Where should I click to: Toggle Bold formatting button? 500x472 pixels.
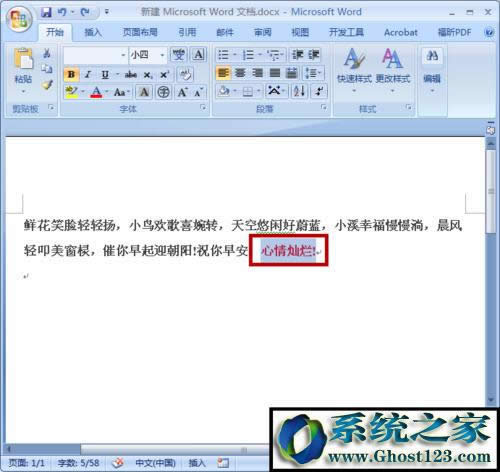click(x=71, y=74)
